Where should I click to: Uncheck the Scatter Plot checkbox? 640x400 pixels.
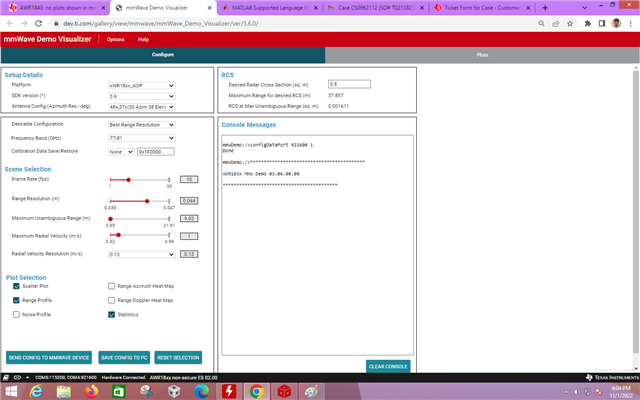coord(16,286)
